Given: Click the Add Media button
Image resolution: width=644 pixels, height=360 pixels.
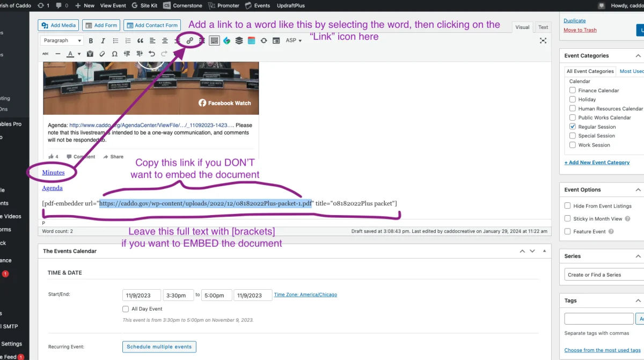Looking at the screenshot, I should 58,25.
